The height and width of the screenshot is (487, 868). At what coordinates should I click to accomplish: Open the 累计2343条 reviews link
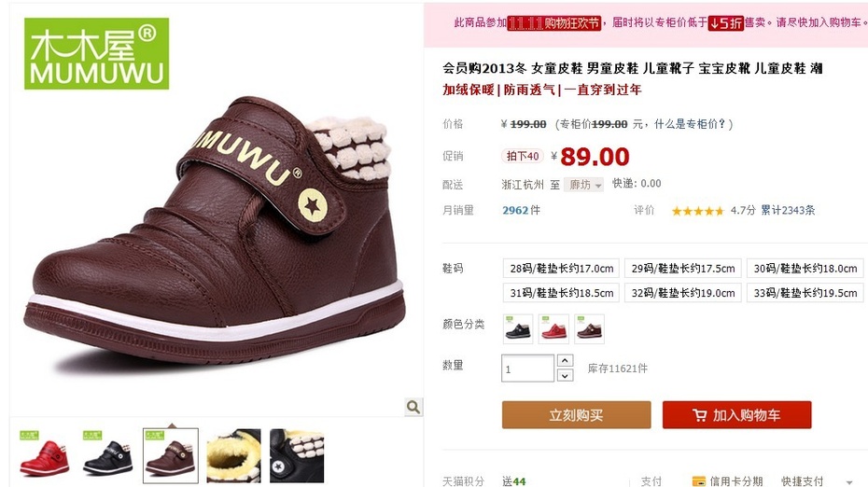pos(788,210)
